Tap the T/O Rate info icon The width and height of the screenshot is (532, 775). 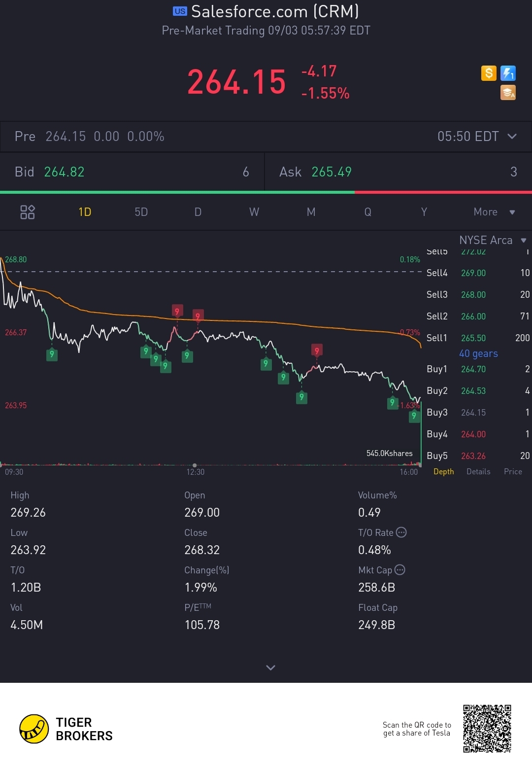[x=401, y=532]
